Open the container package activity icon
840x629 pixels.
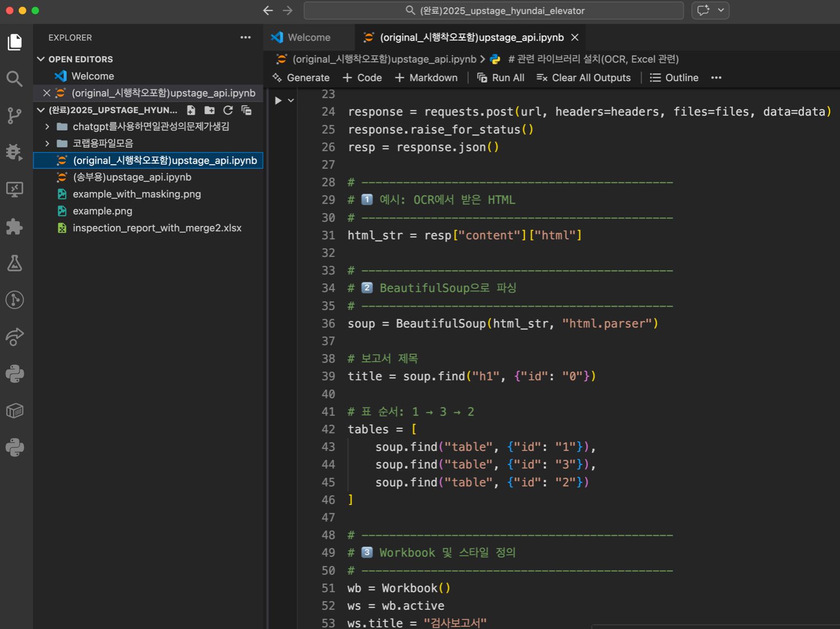tap(15, 411)
